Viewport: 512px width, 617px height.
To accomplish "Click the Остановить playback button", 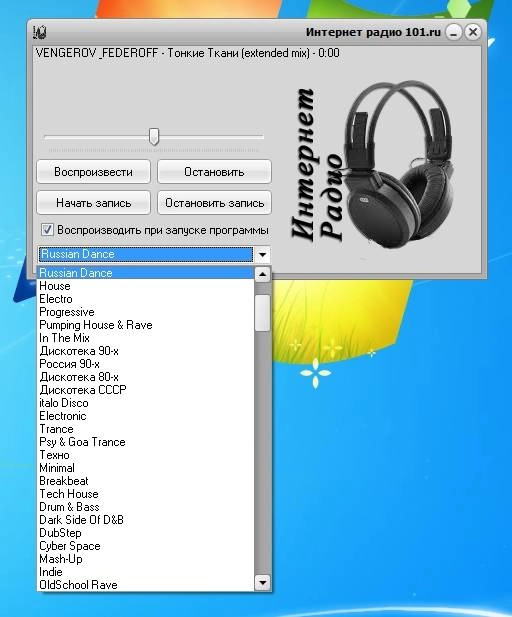I will click(x=214, y=172).
